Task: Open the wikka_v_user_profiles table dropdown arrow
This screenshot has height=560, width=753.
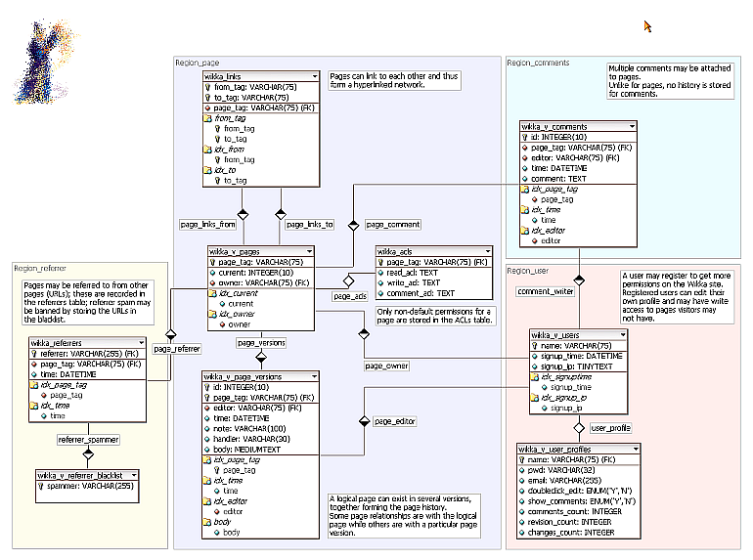Action: (x=636, y=450)
